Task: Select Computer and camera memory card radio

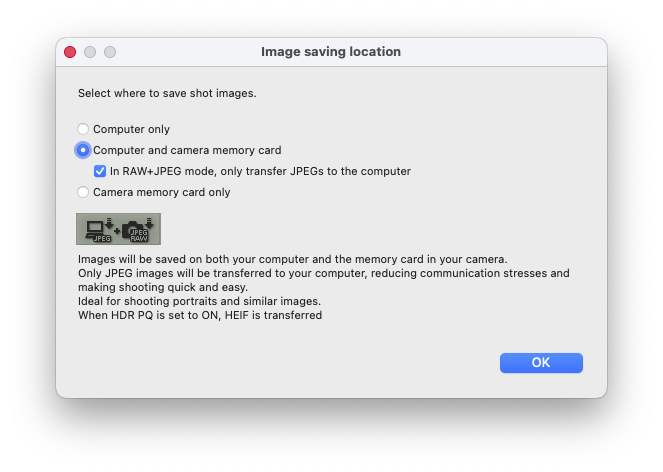Action: click(83, 150)
